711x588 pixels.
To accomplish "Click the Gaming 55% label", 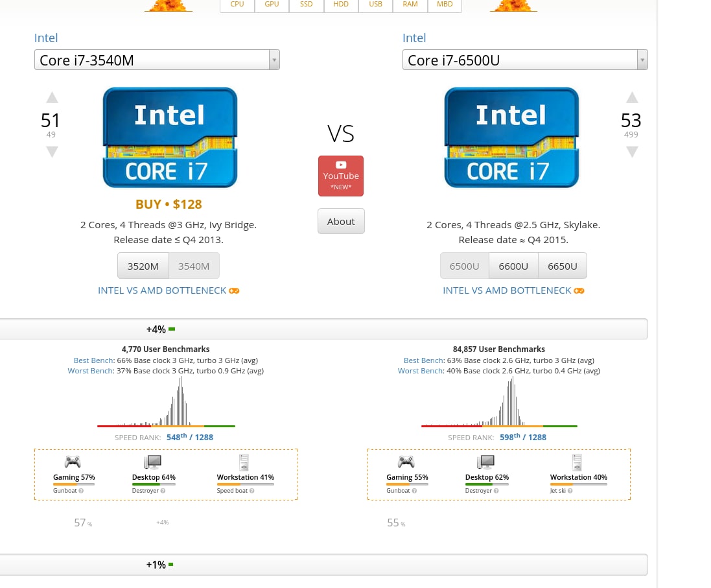I will [407, 477].
